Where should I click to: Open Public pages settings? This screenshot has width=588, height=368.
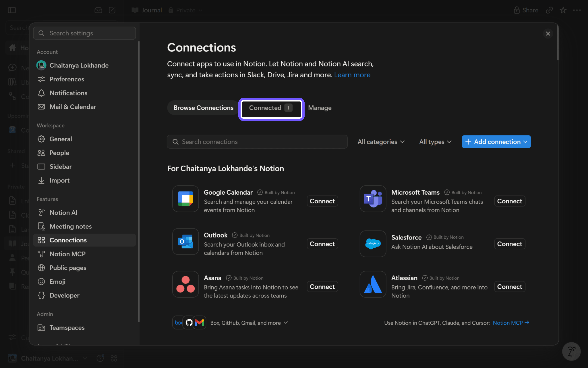click(x=84, y=268)
